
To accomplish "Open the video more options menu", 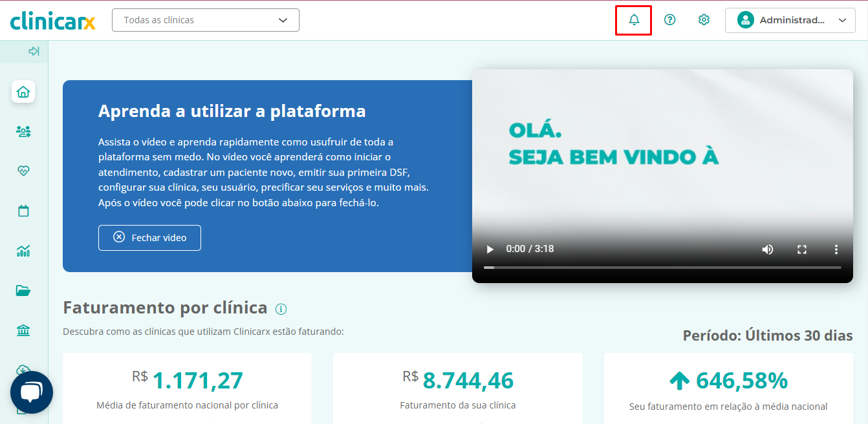I will coord(836,249).
